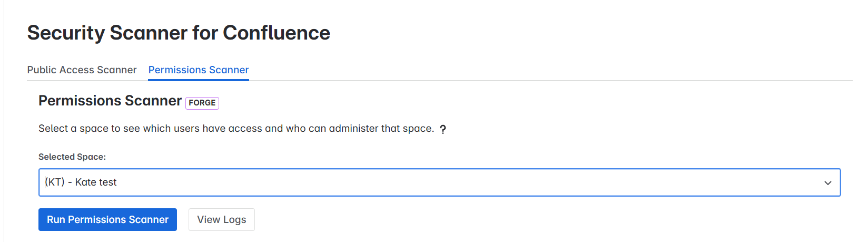868x242 pixels.
Task: Open the Selected Space combo box
Action: click(439, 182)
